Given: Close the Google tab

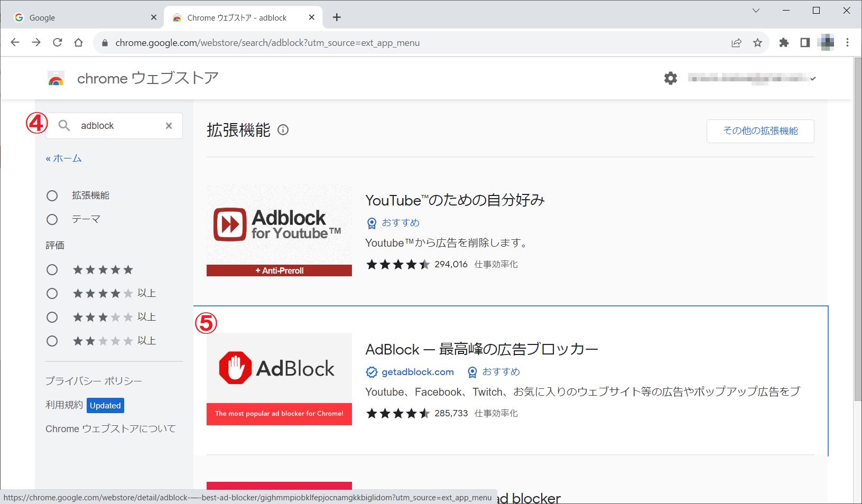Looking at the screenshot, I should click(154, 17).
